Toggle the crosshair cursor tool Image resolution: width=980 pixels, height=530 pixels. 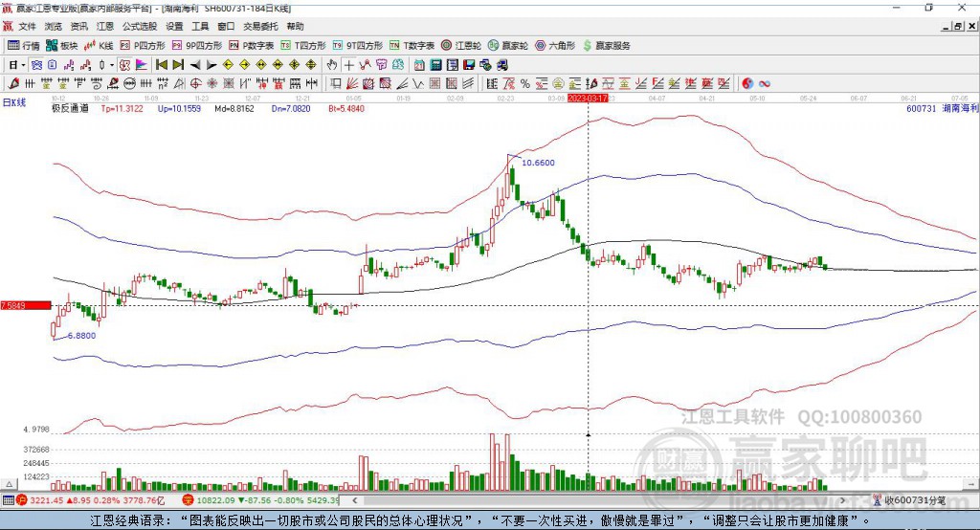[348, 65]
